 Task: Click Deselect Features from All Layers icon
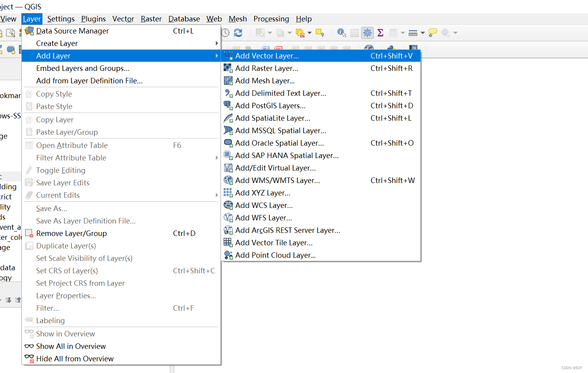(x=300, y=33)
